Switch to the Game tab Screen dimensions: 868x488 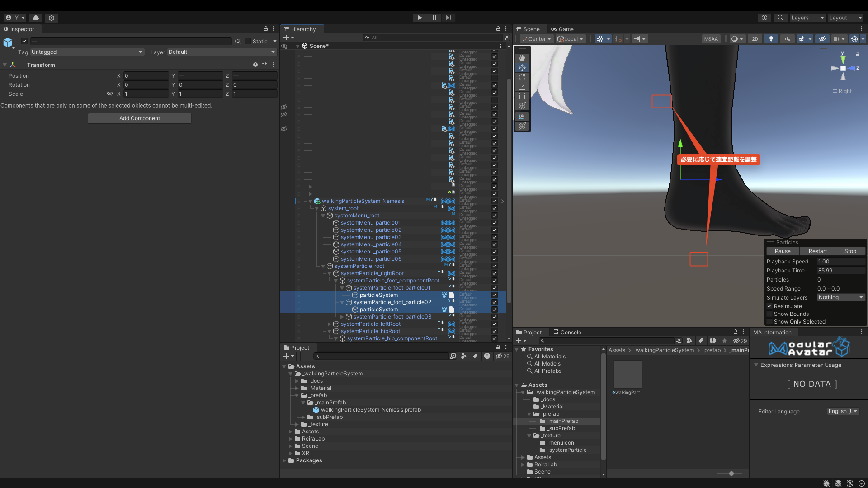tap(562, 29)
